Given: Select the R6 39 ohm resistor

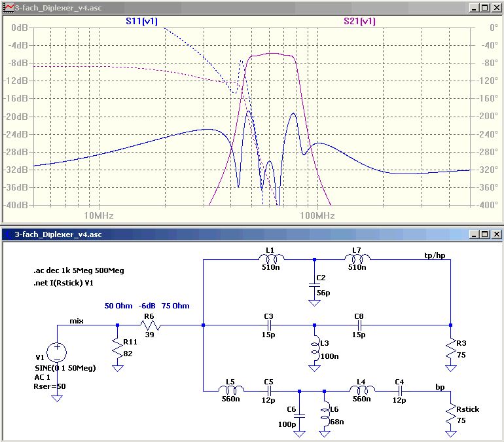Looking at the screenshot, I should click(x=150, y=325).
